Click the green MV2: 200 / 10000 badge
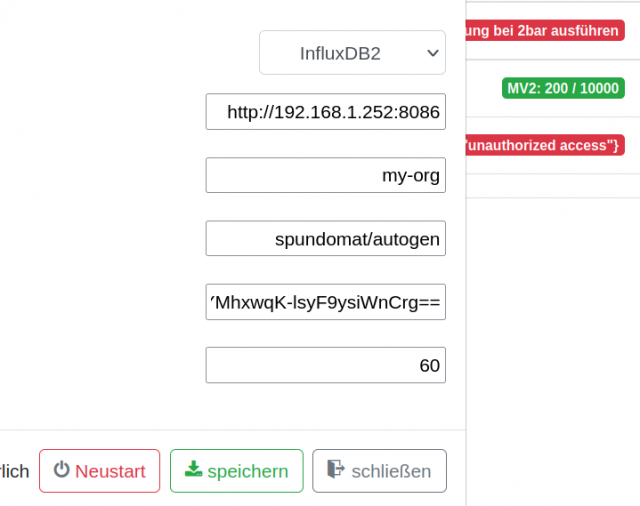Viewport: 640px width, 506px height. pos(563,88)
